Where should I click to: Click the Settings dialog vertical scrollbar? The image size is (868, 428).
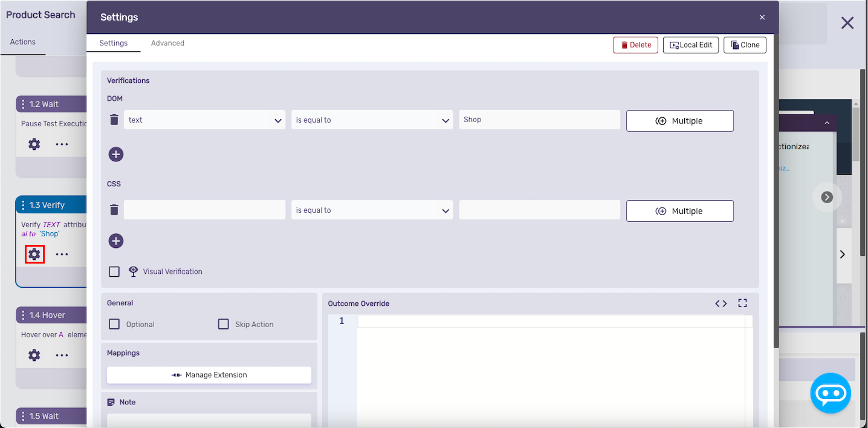[776, 192]
